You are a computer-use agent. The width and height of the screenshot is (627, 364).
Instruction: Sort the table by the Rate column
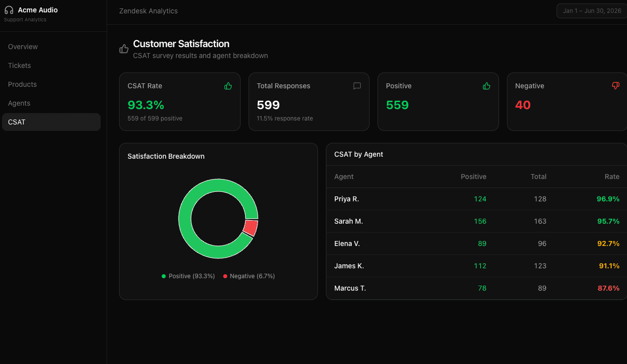[612, 177]
